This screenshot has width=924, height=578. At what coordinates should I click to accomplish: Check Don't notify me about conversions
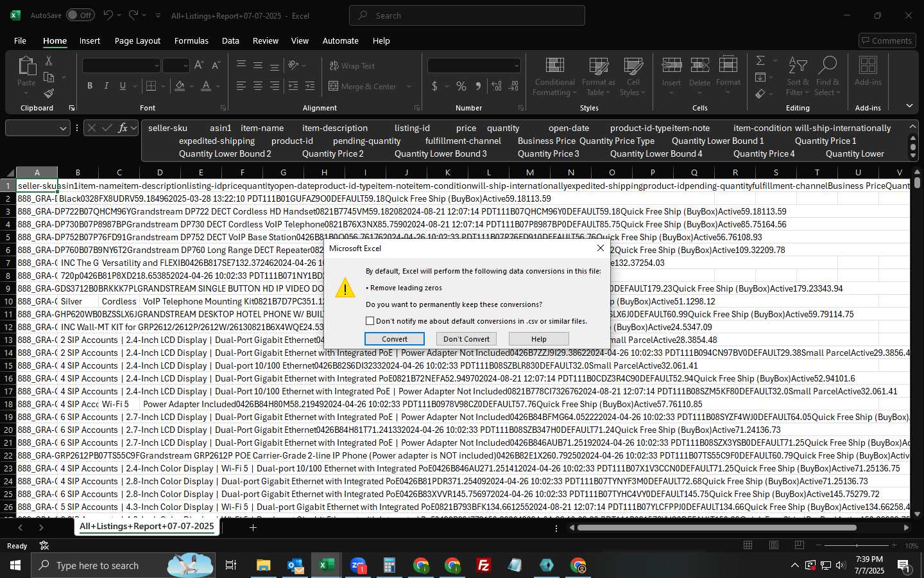(x=370, y=321)
